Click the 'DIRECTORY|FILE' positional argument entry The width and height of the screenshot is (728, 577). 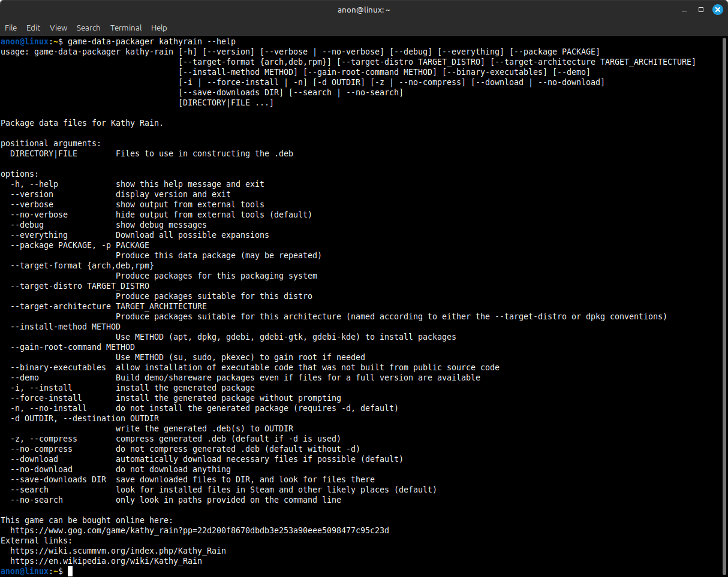44,153
